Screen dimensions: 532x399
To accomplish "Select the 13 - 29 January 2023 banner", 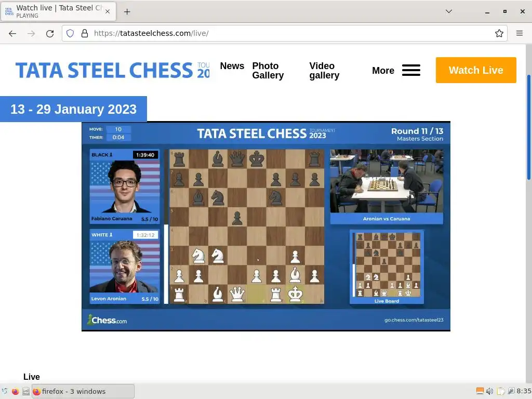I will coord(73,109).
